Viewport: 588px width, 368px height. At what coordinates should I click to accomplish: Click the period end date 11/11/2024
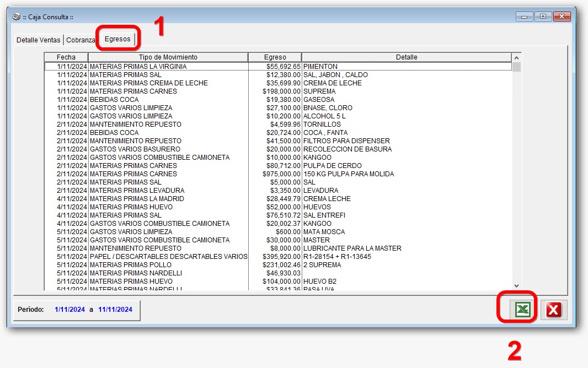coord(115,309)
